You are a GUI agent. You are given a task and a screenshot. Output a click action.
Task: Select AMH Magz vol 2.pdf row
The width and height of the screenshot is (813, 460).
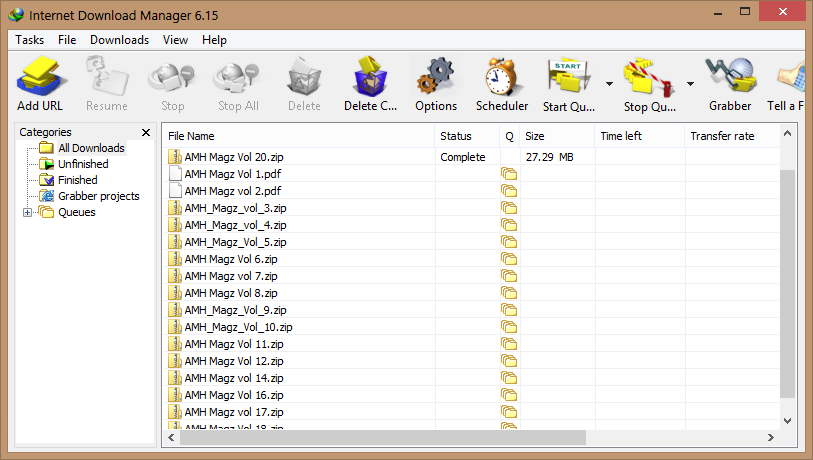click(x=472, y=191)
